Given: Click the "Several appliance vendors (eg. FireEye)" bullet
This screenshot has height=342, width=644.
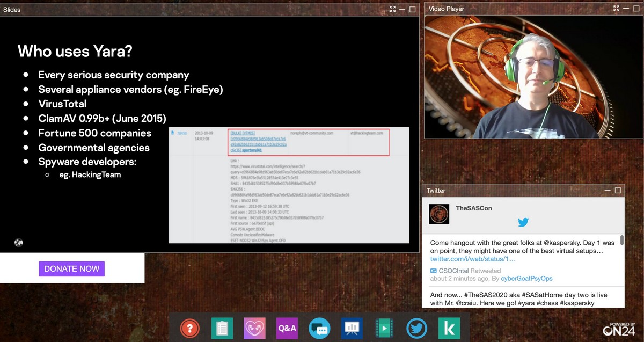Looking at the screenshot, I should point(130,90).
